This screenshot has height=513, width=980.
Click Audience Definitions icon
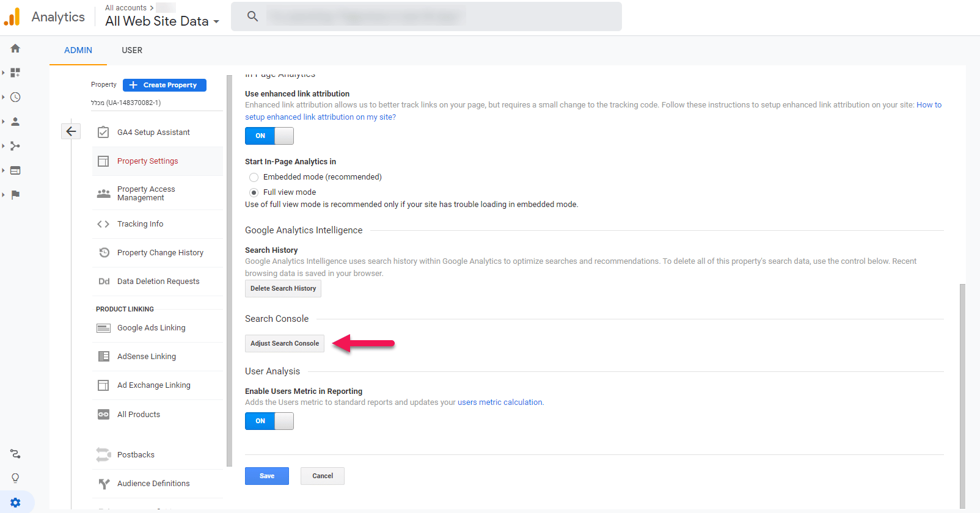[103, 484]
